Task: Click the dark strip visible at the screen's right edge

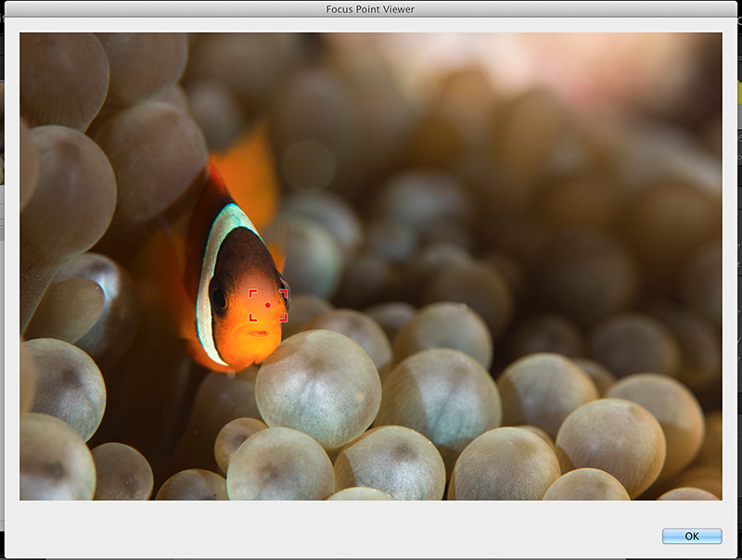Action: pos(739,278)
